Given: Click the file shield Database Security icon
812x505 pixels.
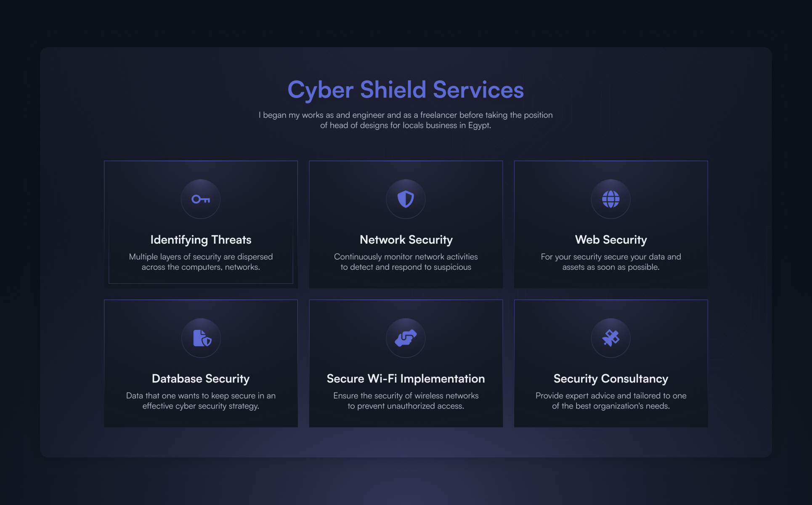Looking at the screenshot, I should (201, 338).
